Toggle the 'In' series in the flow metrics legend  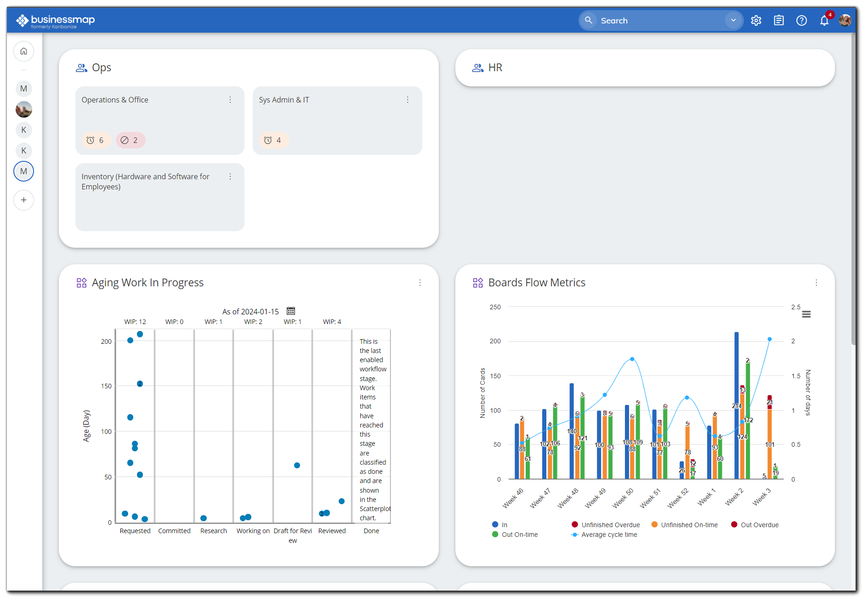tap(501, 524)
